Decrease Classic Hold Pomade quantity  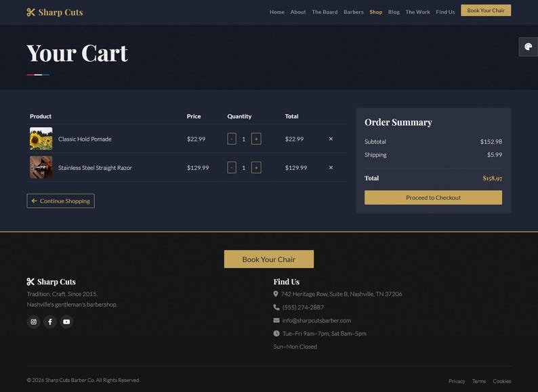[x=232, y=139]
